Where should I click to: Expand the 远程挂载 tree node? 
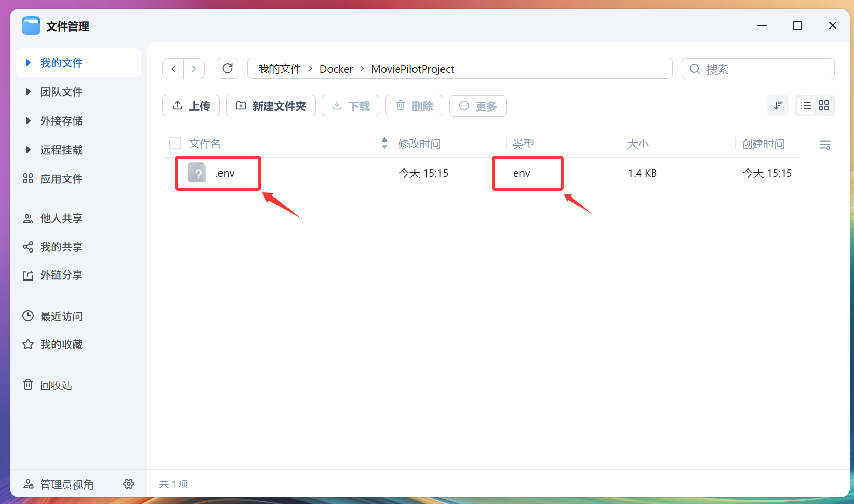click(x=29, y=150)
